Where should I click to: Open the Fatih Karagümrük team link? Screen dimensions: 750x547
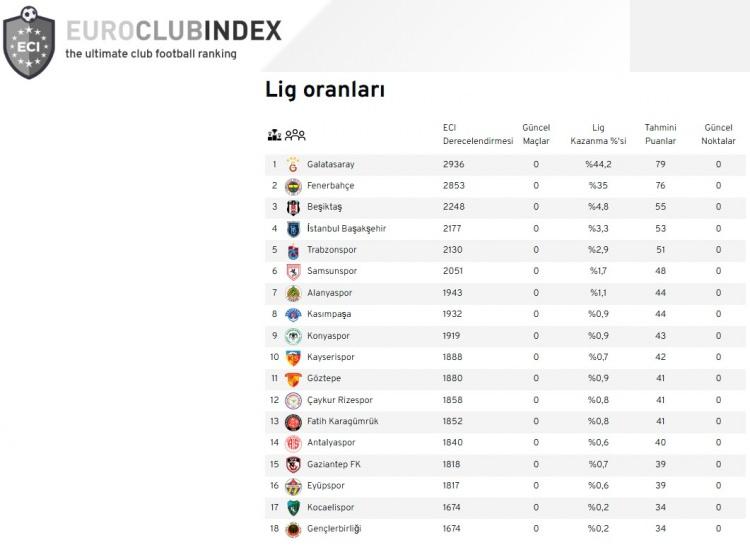(x=342, y=421)
